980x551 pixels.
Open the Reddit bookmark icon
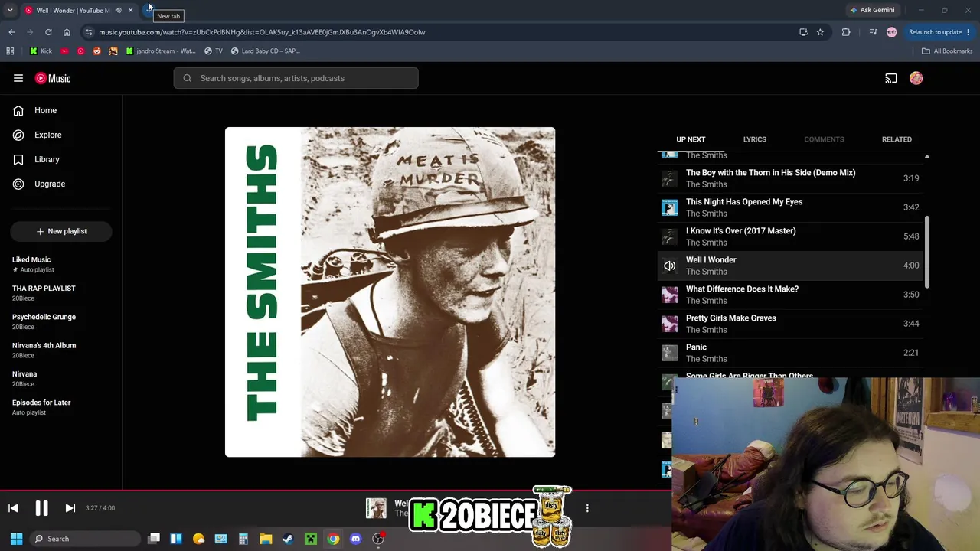pos(96,51)
